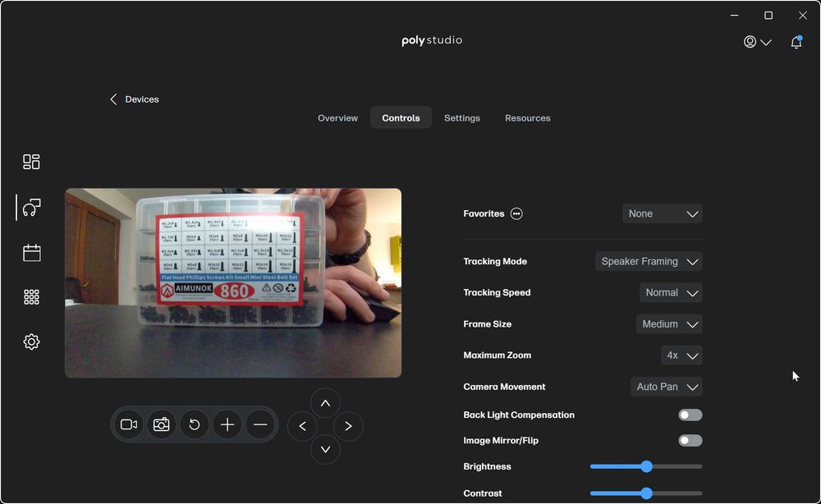Switch to the Resources tab
821x504 pixels.
pos(527,117)
